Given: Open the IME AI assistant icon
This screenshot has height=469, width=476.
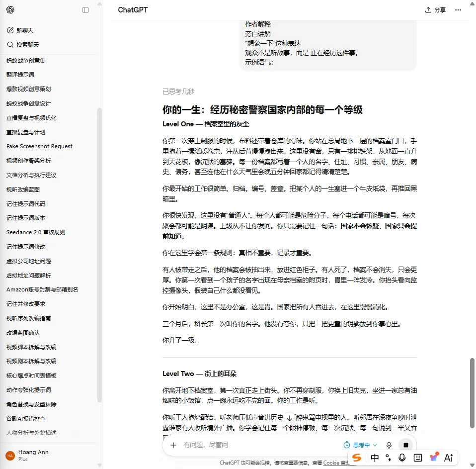Looking at the screenshot, I should (449, 458).
